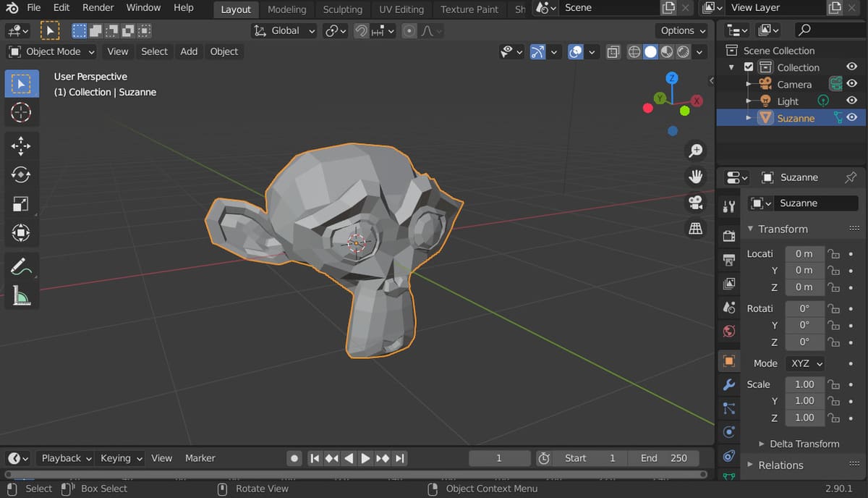868x498 pixels.
Task: Switch to the UV Editing workspace tab
Action: (401, 9)
